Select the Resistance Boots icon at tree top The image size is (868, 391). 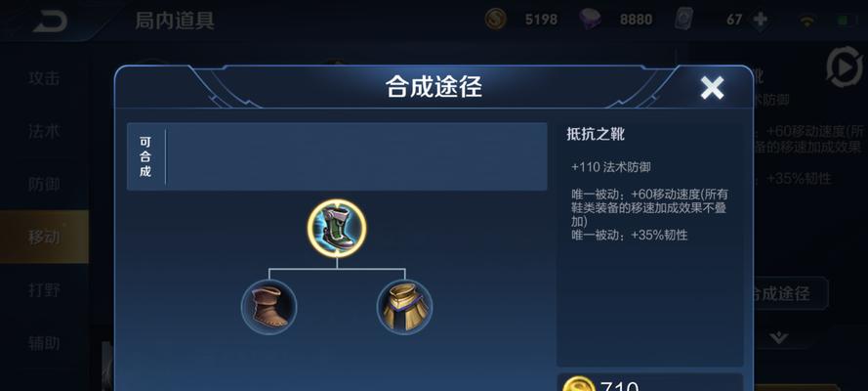point(337,228)
